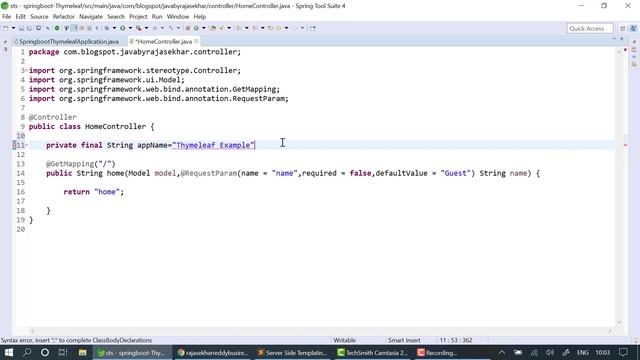Click the Save All toolbar icon
The image size is (640, 360).
29,28
